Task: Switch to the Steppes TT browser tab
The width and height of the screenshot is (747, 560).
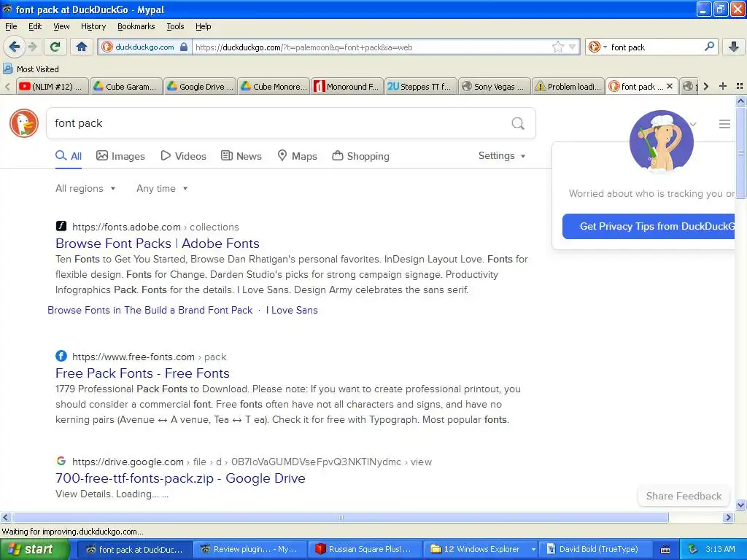Action: [x=420, y=86]
